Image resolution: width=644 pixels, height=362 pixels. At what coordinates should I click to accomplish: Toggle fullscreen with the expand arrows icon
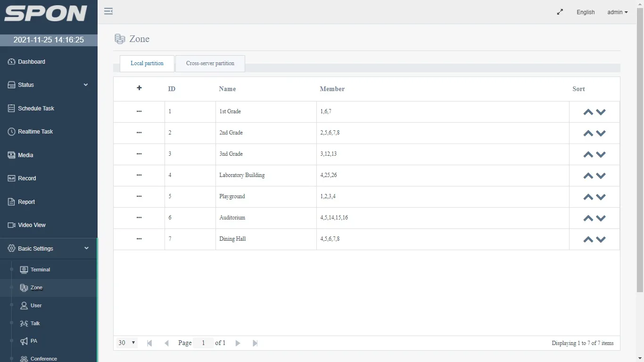[560, 12]
